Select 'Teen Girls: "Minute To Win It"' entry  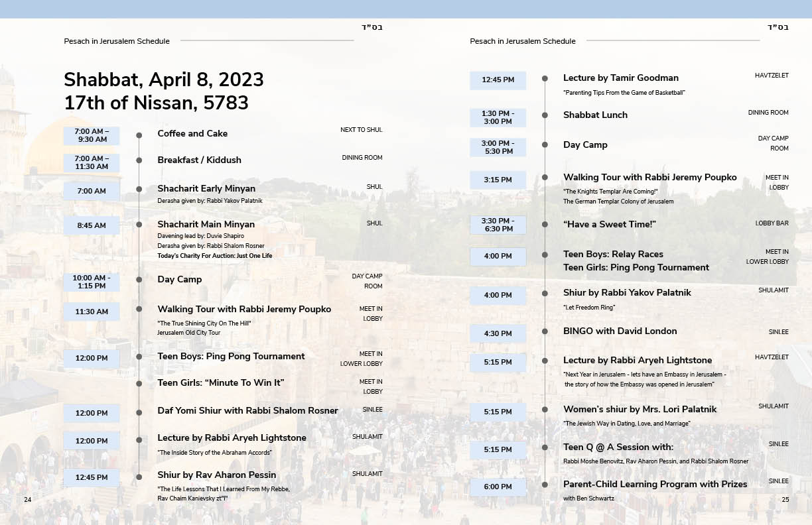[220, 383]
